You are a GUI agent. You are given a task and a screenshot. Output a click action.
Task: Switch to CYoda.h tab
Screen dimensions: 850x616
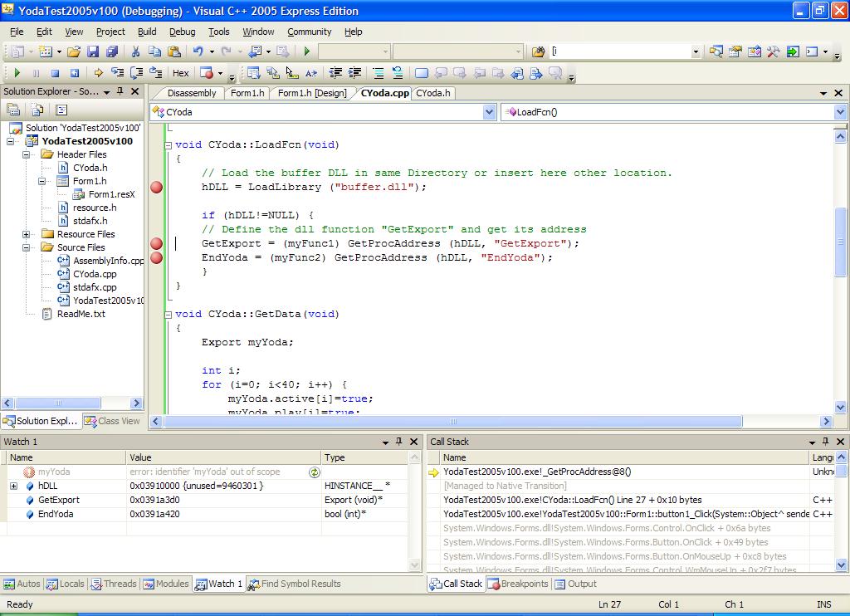433,93
